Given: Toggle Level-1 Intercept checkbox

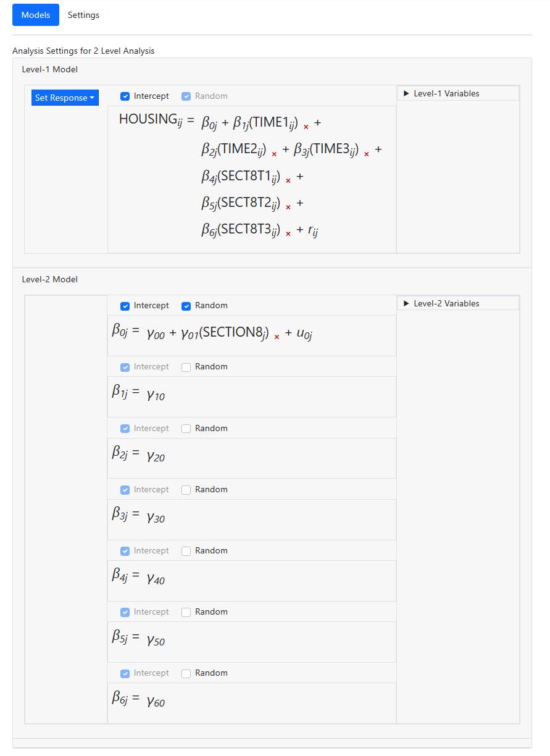Looking at the screenshot, I should 125,96.
